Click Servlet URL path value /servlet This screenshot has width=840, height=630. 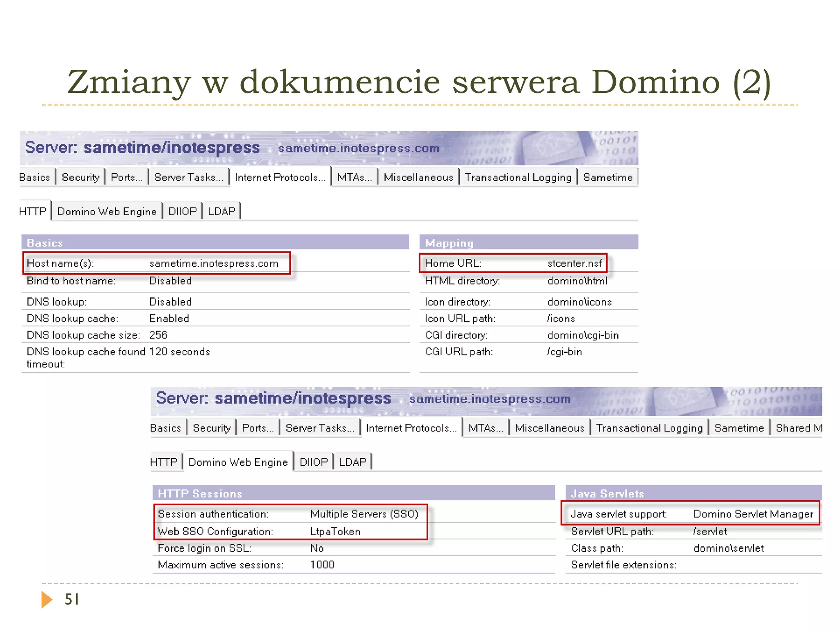[710, 532]
